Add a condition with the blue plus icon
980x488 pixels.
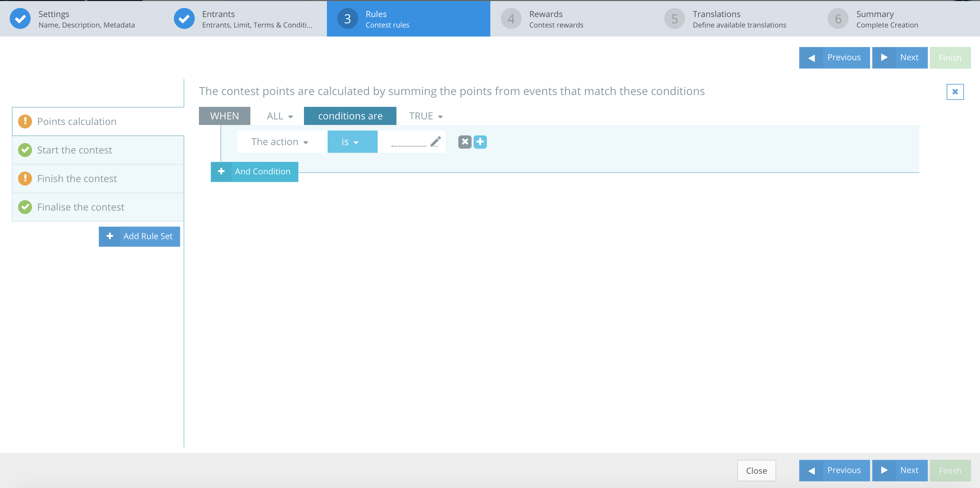(480, 142)
